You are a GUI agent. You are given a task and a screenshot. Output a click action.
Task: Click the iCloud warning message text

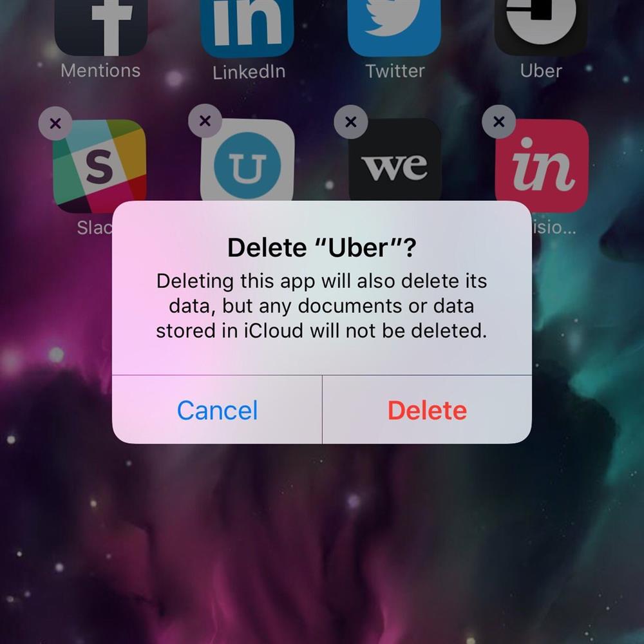[x=321, y=305]
